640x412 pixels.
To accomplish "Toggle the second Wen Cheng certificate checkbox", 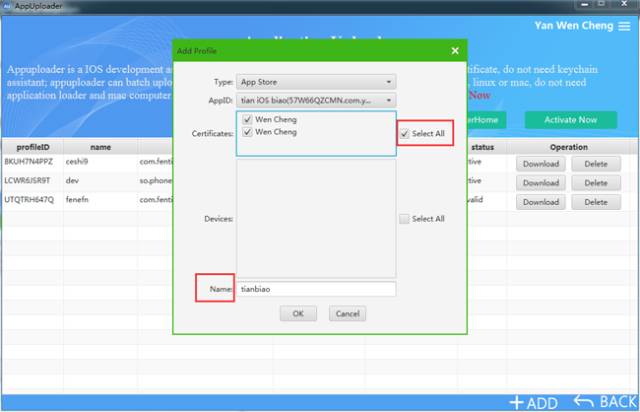I will click(x=247, y=132).
